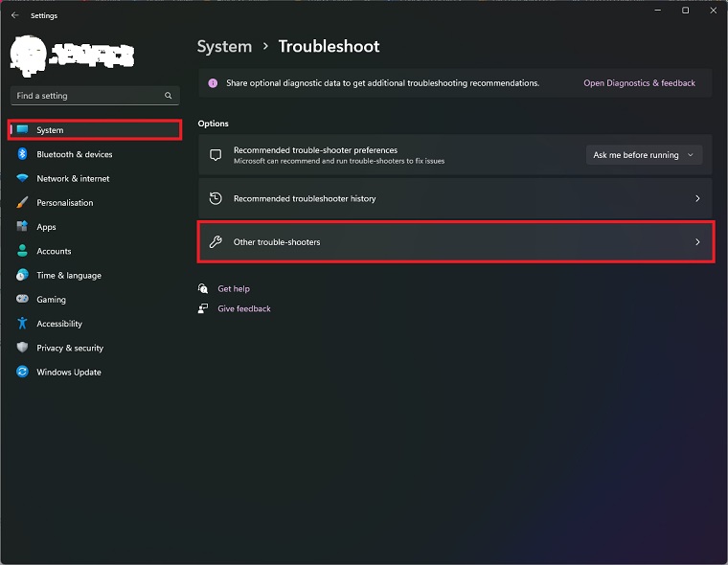728x565 pixels.
Task: Click the Get help link
Action: click(233, 289)
